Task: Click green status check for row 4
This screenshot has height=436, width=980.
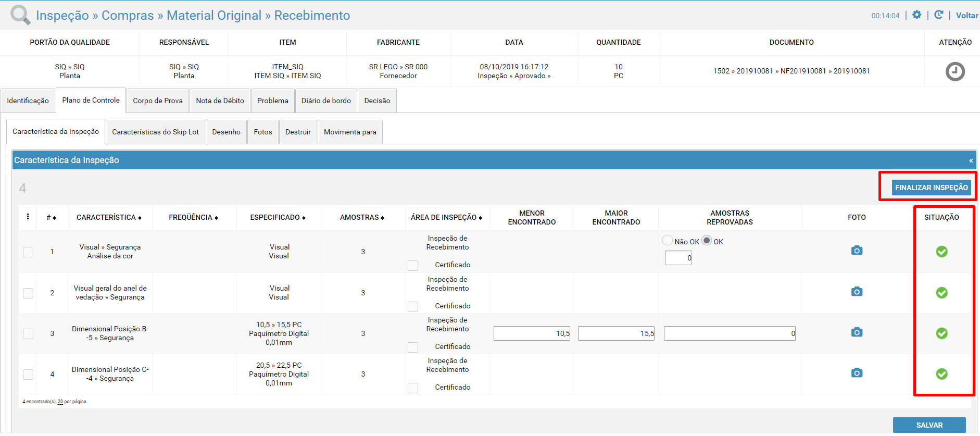Action: [x=941, y=374]
